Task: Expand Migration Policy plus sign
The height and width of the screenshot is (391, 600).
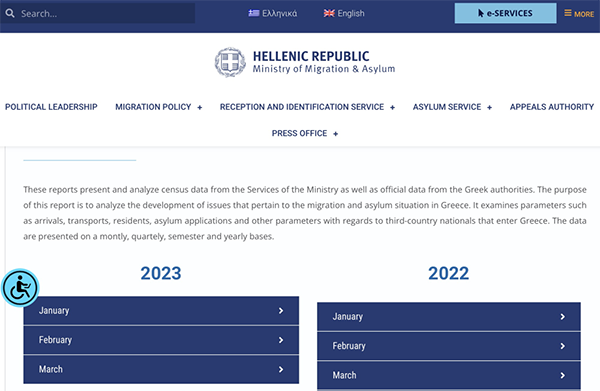Action: [x=199, y=108]
